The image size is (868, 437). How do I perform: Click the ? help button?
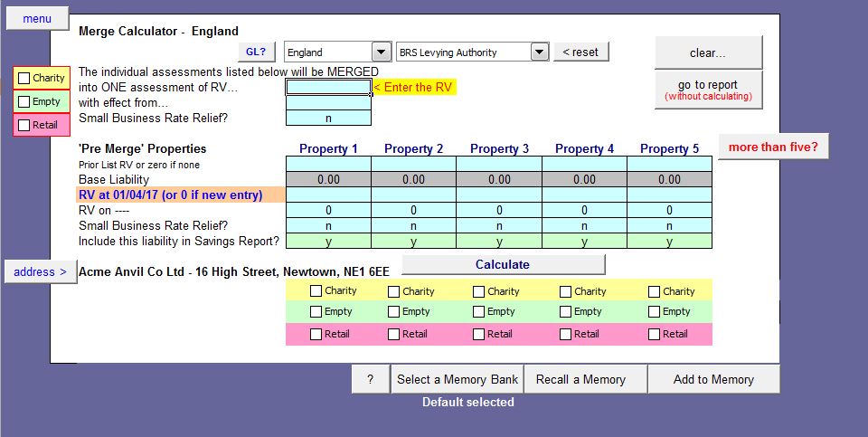tap(370, 379)
